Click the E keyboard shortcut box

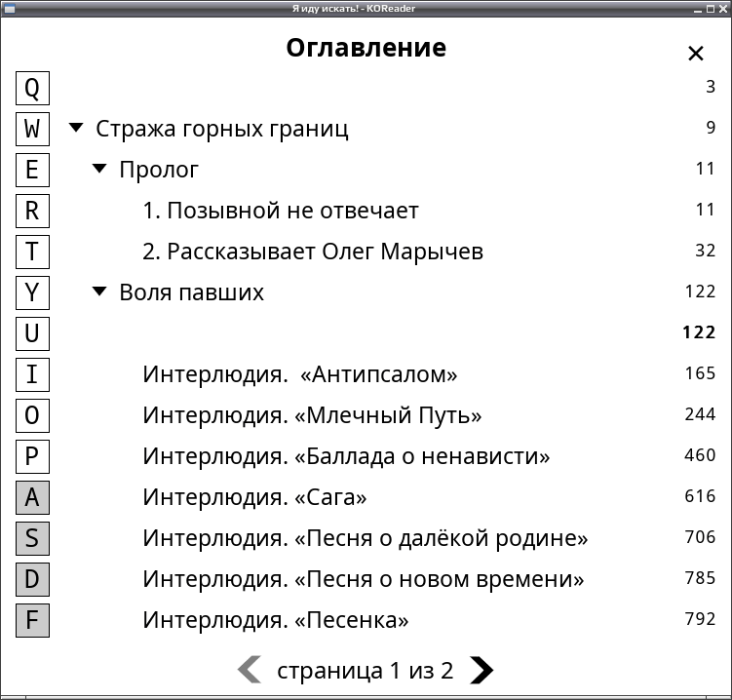33,170
